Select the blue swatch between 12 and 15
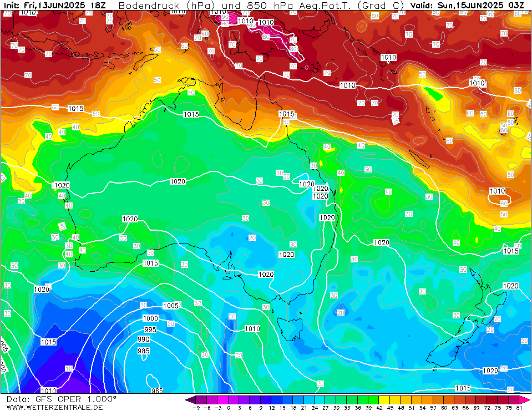This screenshot has height=411, width=532. click(276, 400)
